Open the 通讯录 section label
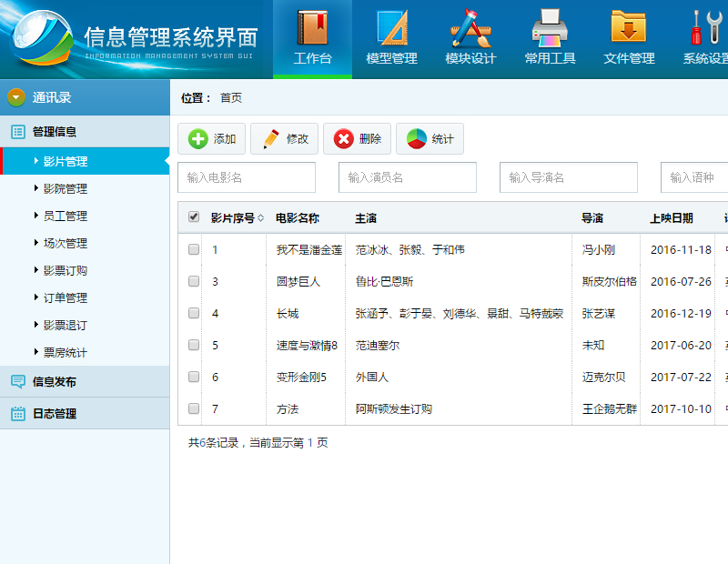This screenshot has width=728, height=564. 52,97
